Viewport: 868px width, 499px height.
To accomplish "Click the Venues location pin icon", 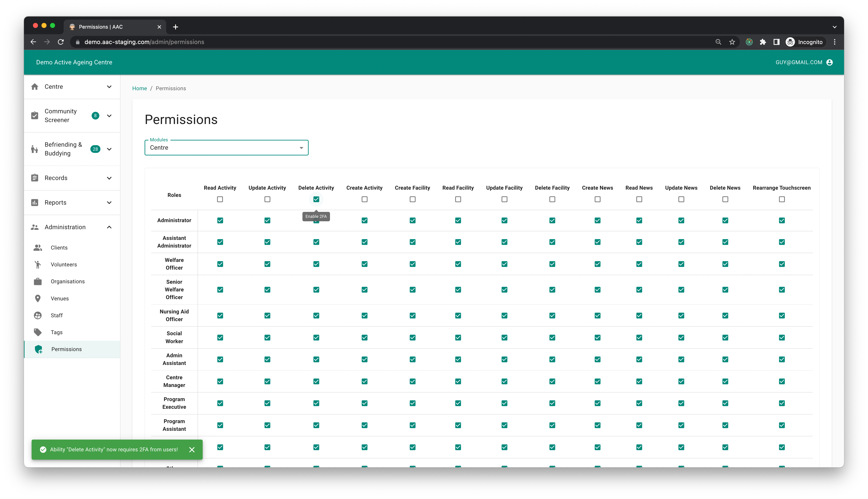I will click(38, 298).
